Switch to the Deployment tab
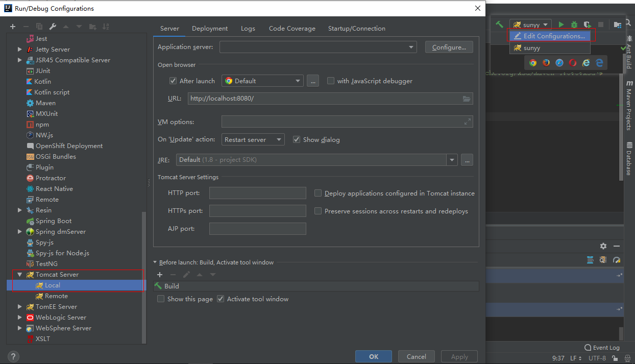 click(x=210, y=29)
